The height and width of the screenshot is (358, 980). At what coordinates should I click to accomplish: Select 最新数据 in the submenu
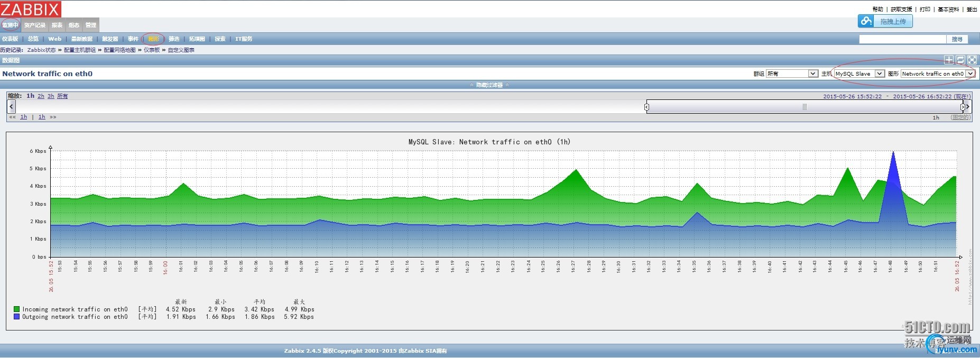tap(82, 39)
